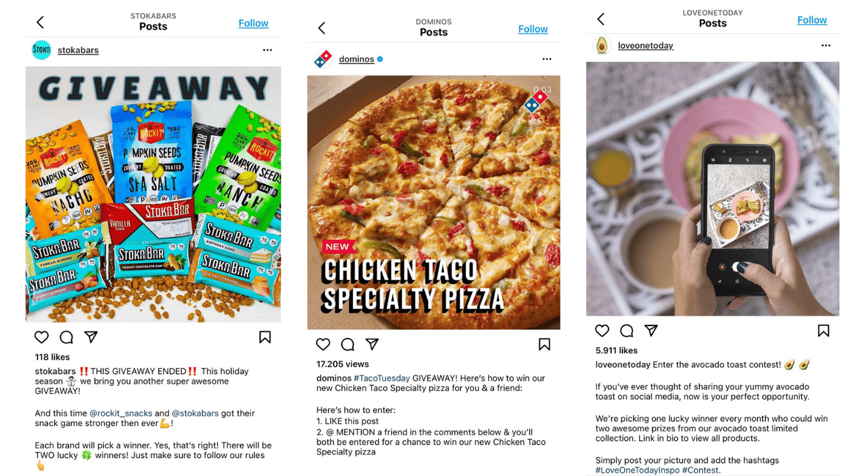The height and width of the screenshot is (476, 868).
Task: Open the #TacoTuesday hashtag link
Action: click(x=382, y=378)
